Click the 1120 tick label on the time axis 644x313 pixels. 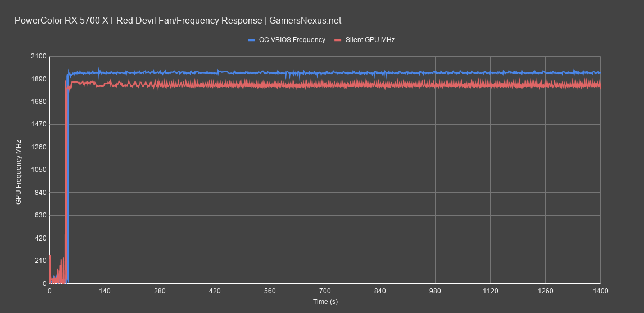[x=490, y=291]
